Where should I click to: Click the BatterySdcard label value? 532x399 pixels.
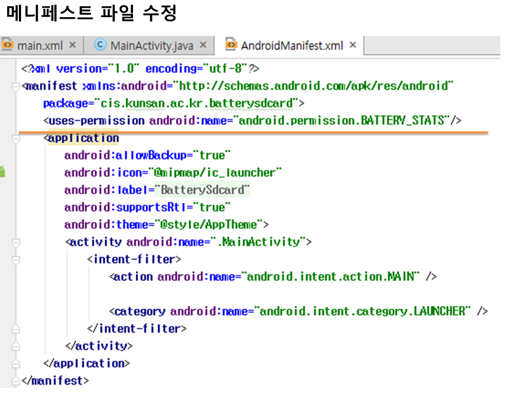(202, 190)
